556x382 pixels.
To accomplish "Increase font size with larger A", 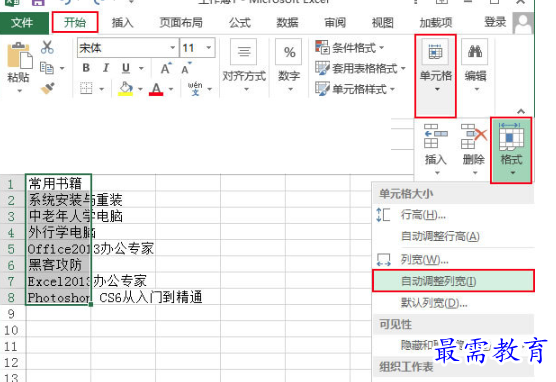I will (x=166, y=68).
